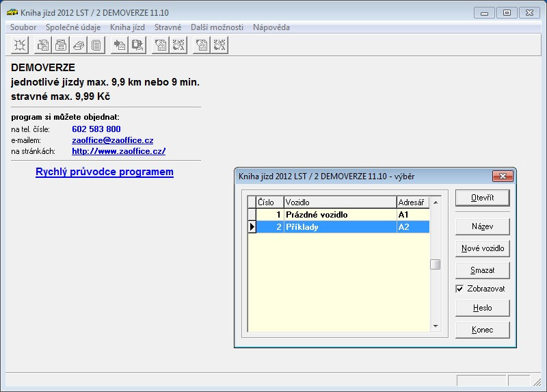Click the fuel pump toolbar icon

pyautogui.click(x=137, y=45)
